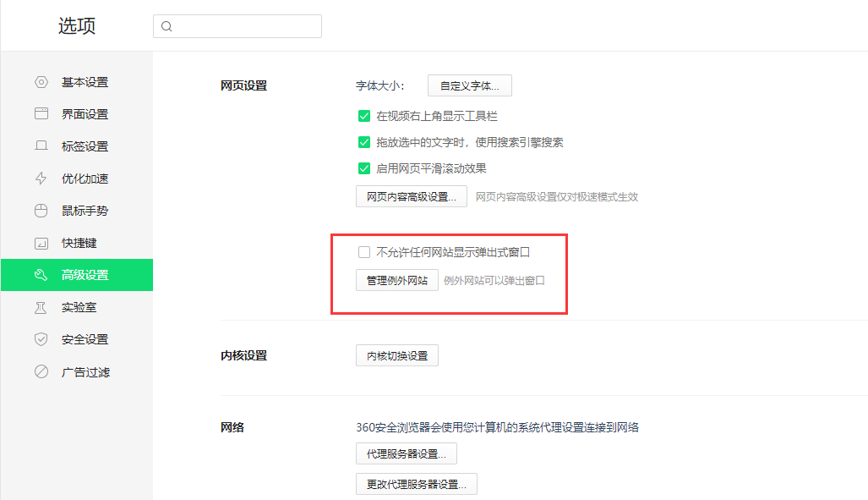Click the 内核设置 section heading

point(243,355)
